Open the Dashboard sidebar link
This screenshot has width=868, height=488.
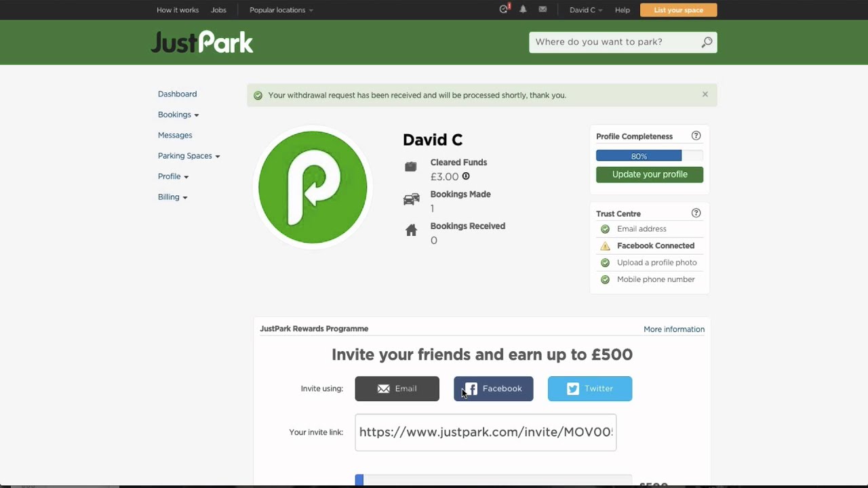[x=178, y=94]
